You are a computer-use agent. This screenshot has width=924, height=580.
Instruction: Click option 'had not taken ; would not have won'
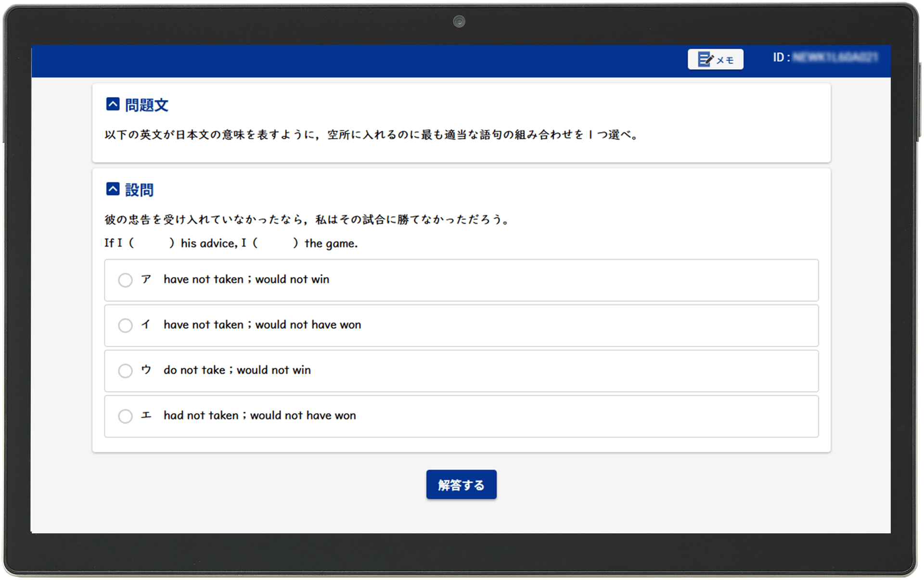coord(259,416)
